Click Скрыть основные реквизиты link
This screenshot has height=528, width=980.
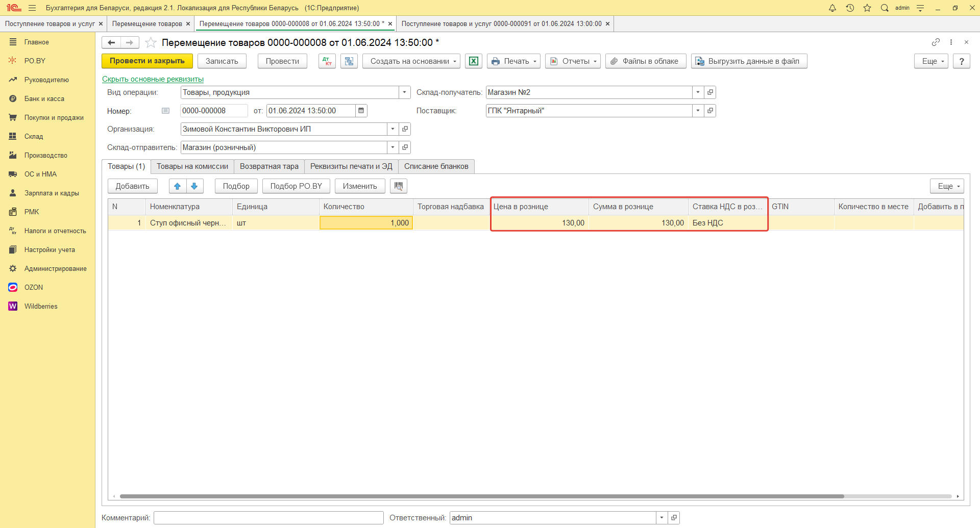153,79
